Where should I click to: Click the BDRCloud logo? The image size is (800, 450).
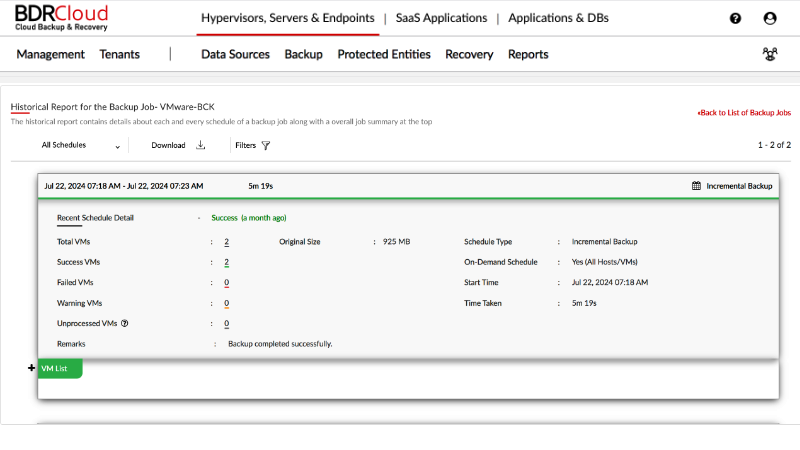click(x=61, y=18)
